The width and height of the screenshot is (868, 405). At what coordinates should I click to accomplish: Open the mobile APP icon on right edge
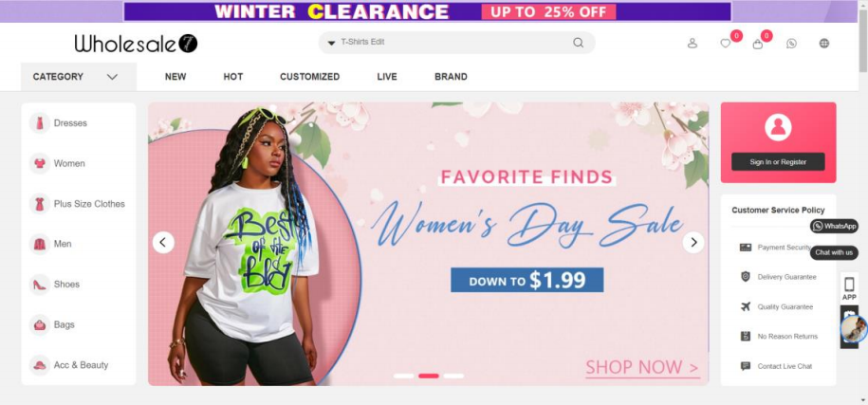point(849,288)
